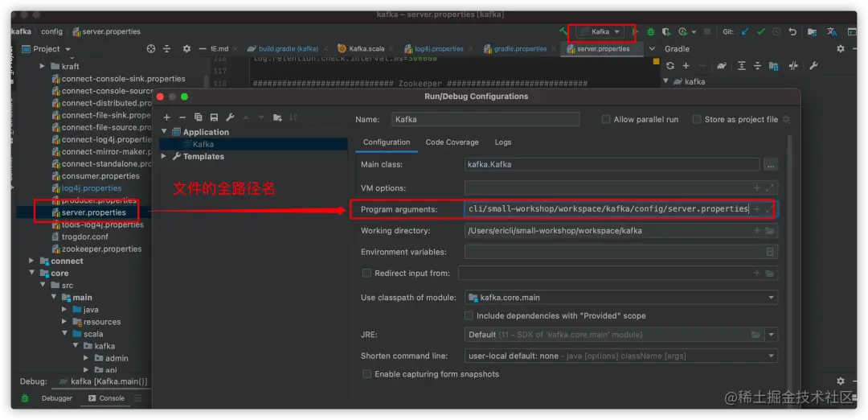Screen dimensions: 868x420
Task: Switch to Debugger tab
Action: [56, 398]
